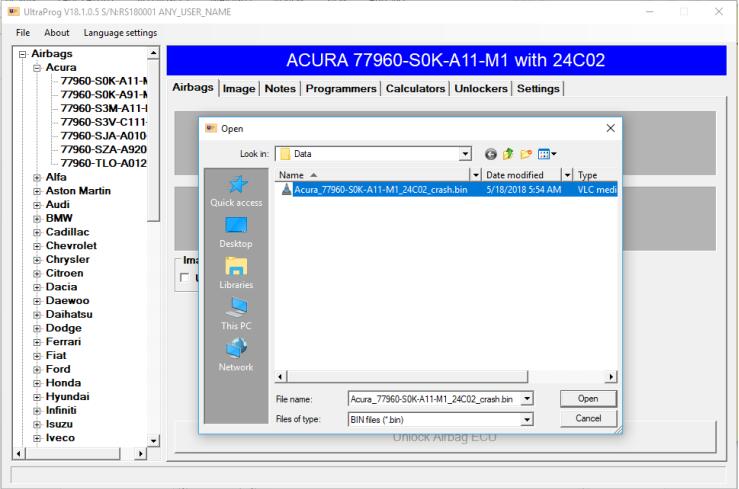Click the Create New Folder icon

(526, 154)
